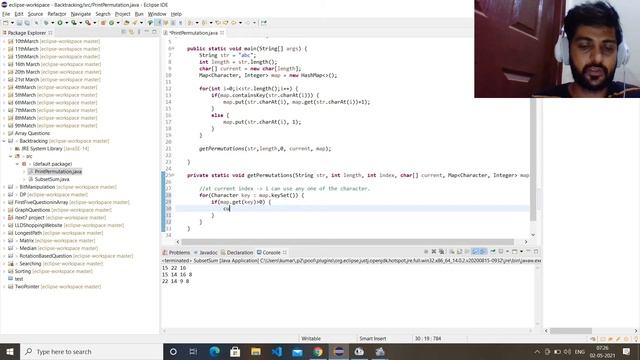The width and height of the screenshot is (640, 360).
Task: Open Microsoft Edge from the taskbar
Action: pyautogui.click(x=215, y=351)
